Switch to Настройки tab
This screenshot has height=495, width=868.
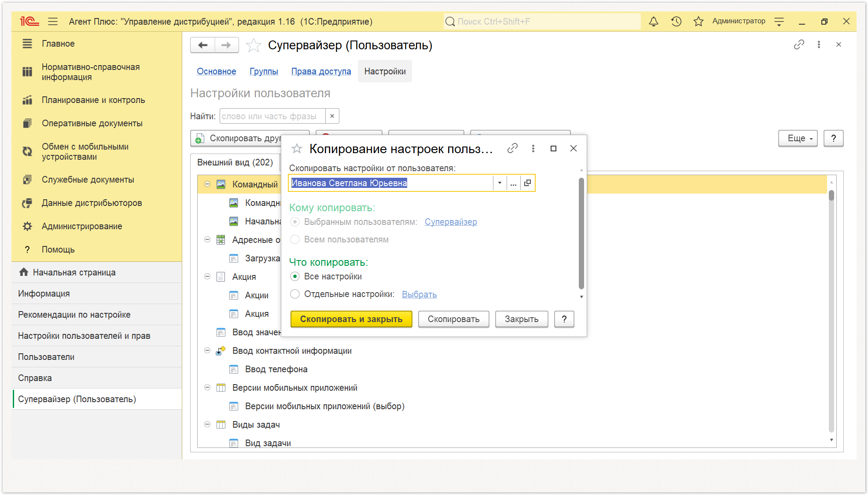(x=385, y=71)
